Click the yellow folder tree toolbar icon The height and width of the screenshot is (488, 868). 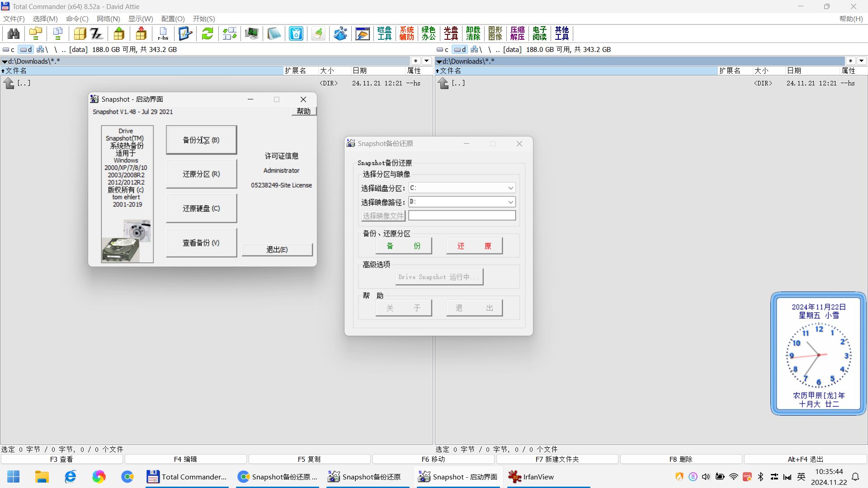(36, 33)
